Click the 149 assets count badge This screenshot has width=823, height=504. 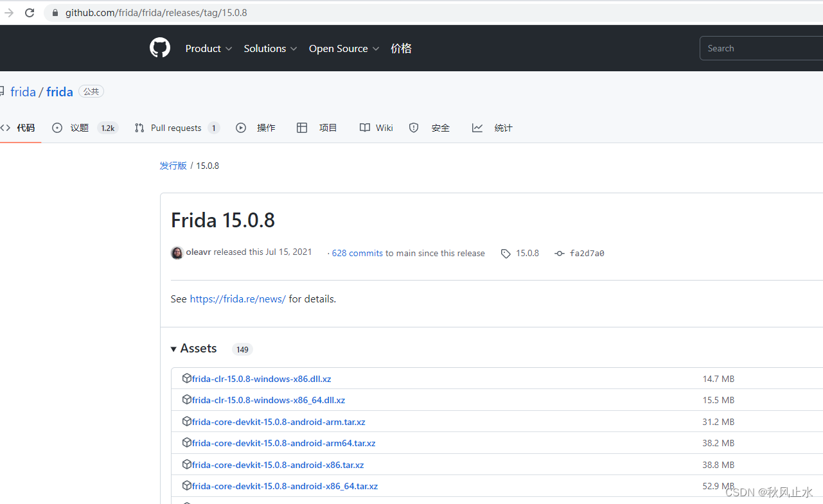242,350
